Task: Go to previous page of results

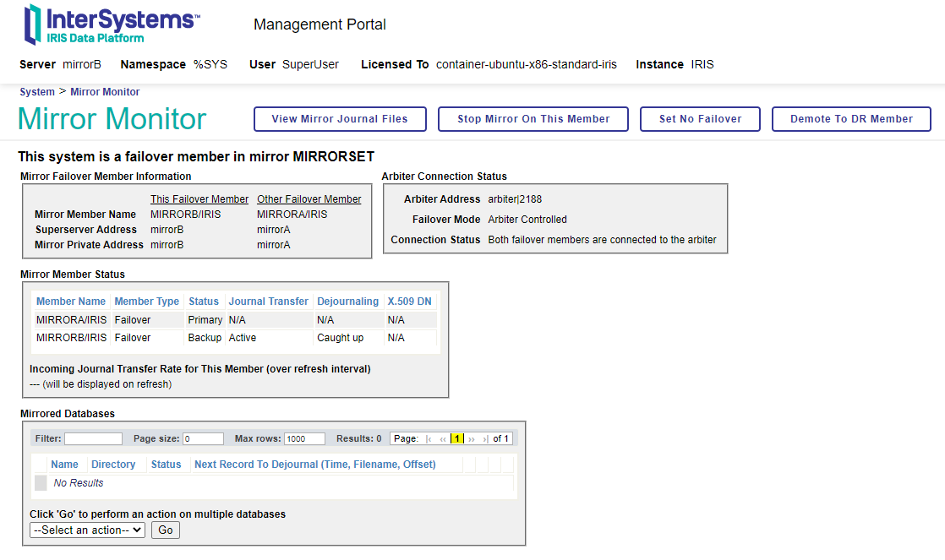Action: tap(443, 439)
